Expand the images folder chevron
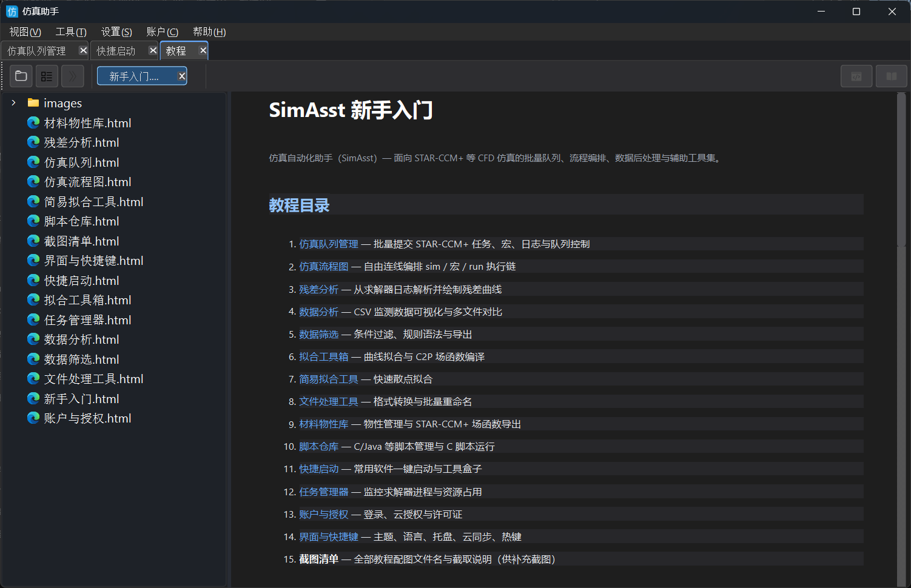This screenshot has height=588, width=911. 13,103
